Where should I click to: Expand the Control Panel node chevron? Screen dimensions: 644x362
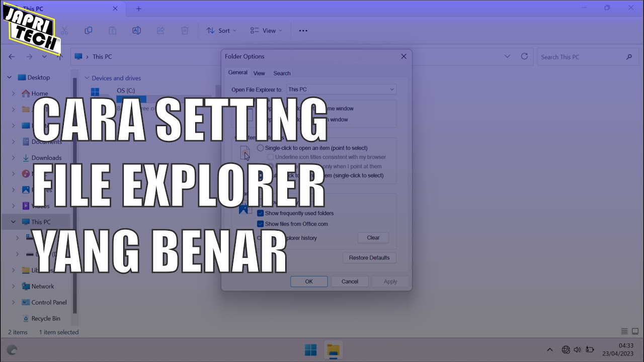point(14,302)
